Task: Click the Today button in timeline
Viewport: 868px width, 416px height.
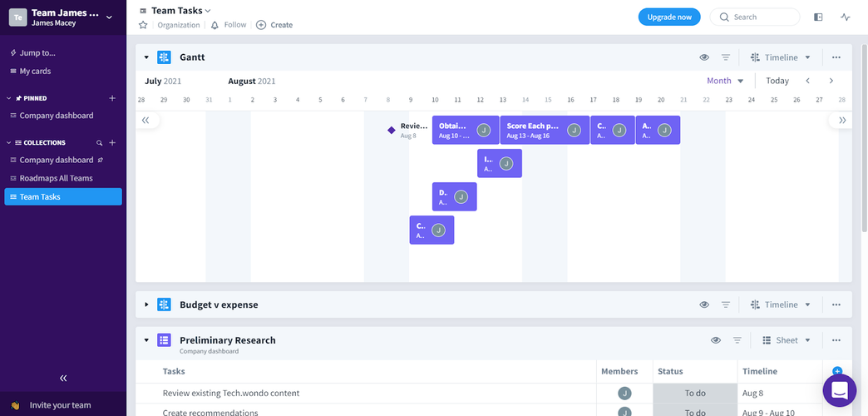Action: pyautogui.click(x=777, y=81)
